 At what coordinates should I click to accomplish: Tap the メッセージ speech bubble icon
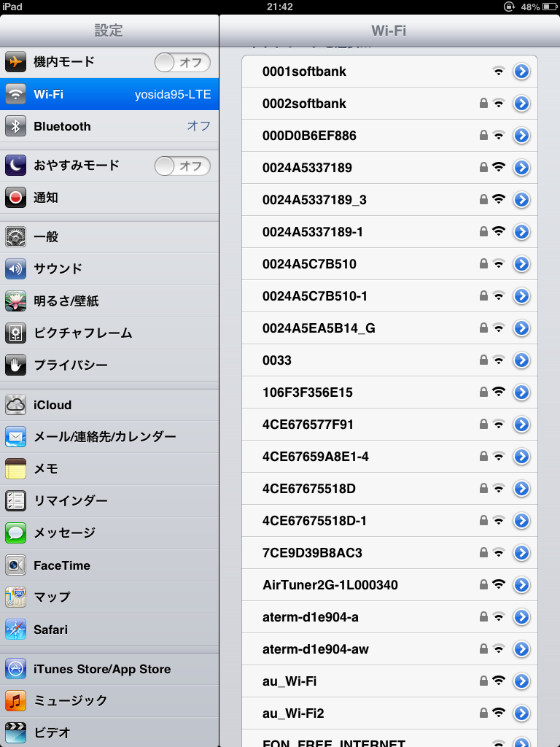tap(16, 533)
